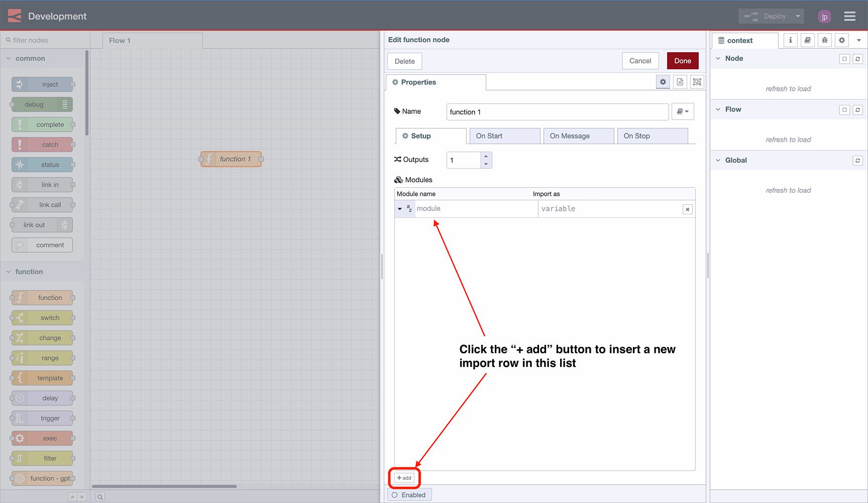The width and height of the screenshot is (868, 503).
Task: Select the function - gpt node
Action: click(42, 478)
